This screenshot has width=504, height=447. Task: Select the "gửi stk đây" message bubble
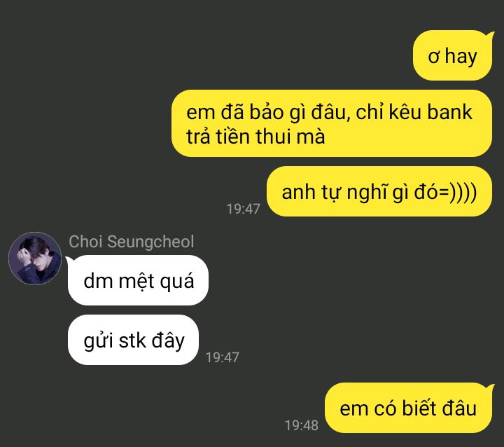(134, 340)
